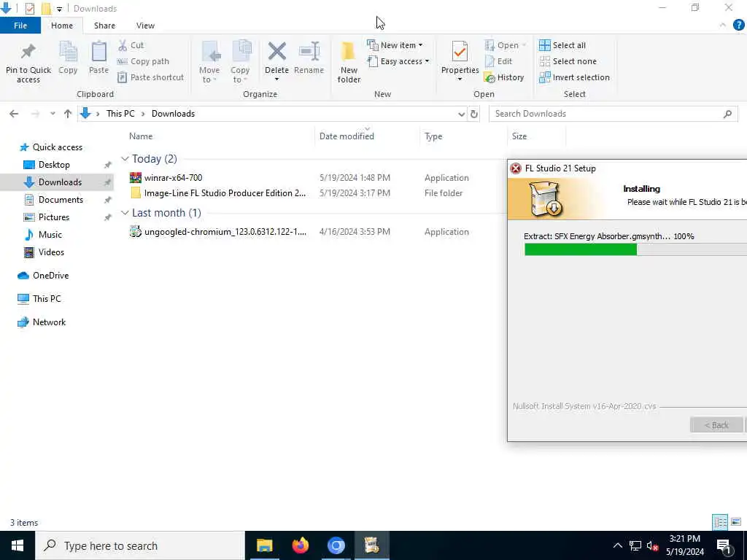Open OneDrive in the navigation pane
The height and width of the screenshot is (560, 747).
click(50, 276)
